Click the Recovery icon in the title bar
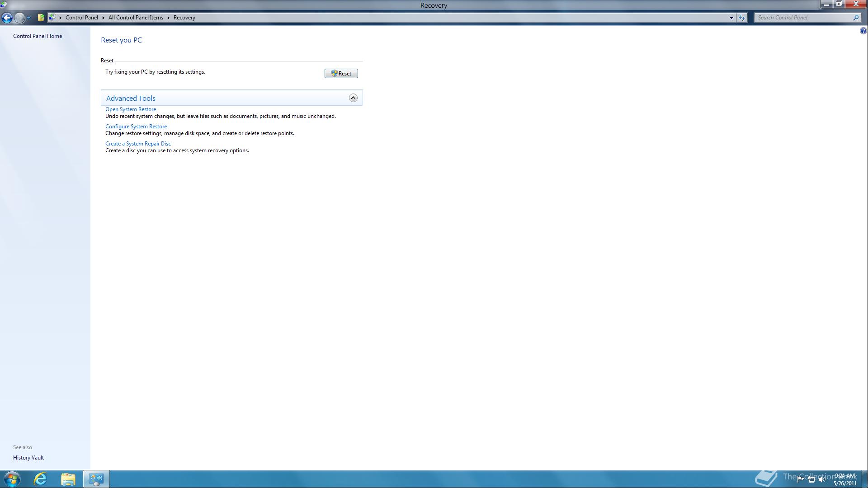Screen dimensions: 868x488 [4, 5]
